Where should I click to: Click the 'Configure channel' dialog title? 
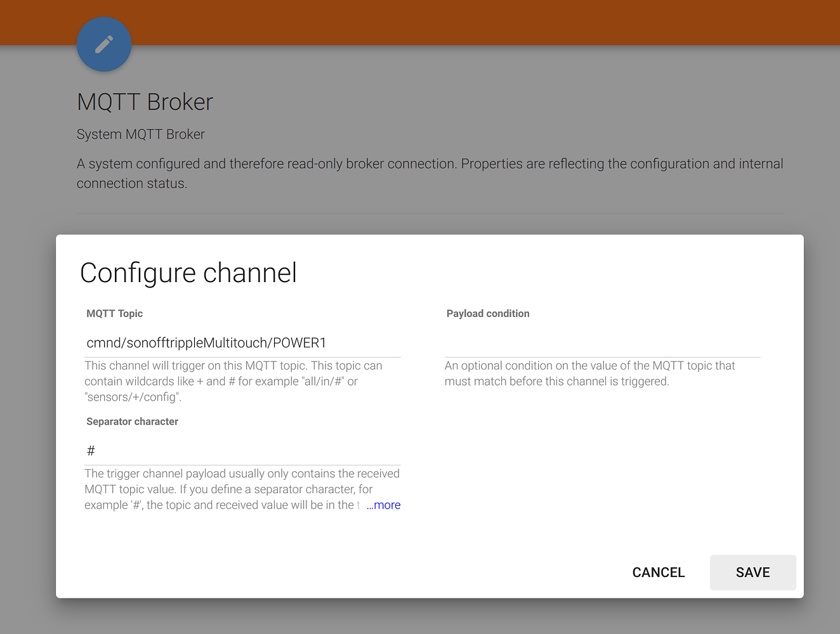click(188, 273)
